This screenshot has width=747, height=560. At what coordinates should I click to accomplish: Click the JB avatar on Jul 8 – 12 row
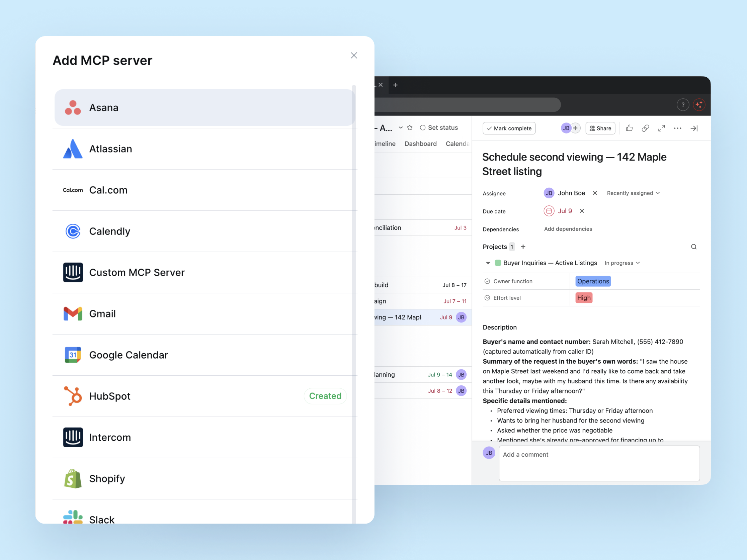(461, 391)
